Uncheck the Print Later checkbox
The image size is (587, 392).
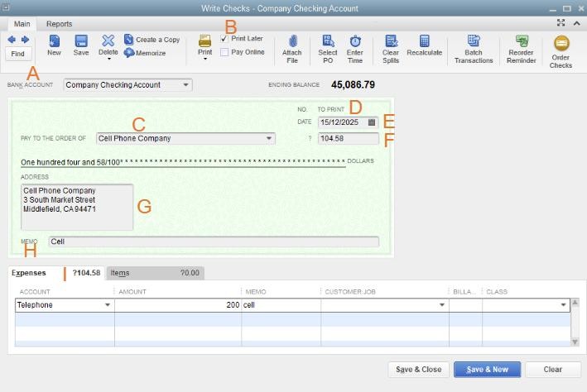click(224, 39)
